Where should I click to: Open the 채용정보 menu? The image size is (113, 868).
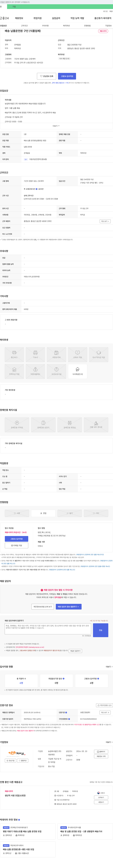(x=19, y=18)
